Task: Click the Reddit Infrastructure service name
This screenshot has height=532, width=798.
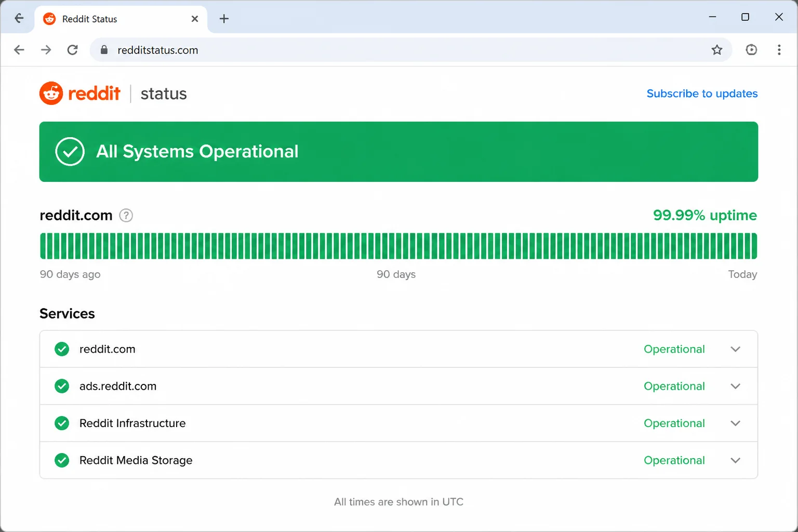Action: coord(132,423)
